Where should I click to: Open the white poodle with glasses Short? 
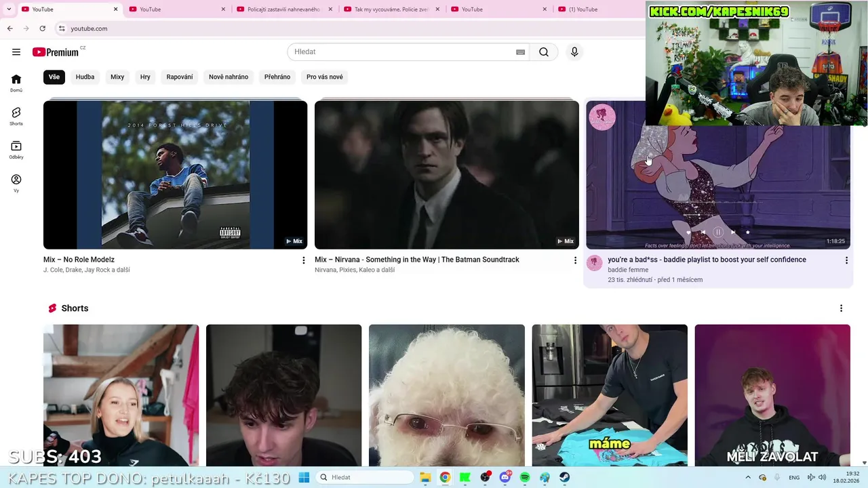(447, 396)
